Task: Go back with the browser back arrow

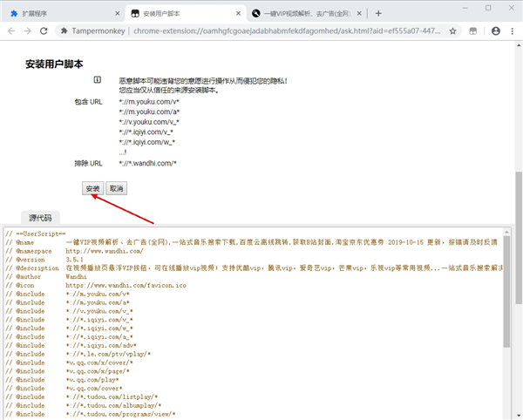Action: click(10, 31)
